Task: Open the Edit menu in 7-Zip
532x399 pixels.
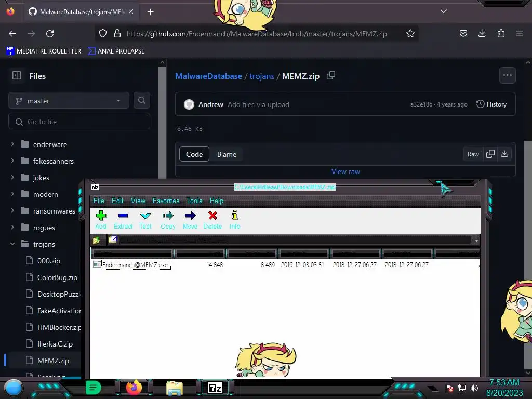Action: [117, 201]
